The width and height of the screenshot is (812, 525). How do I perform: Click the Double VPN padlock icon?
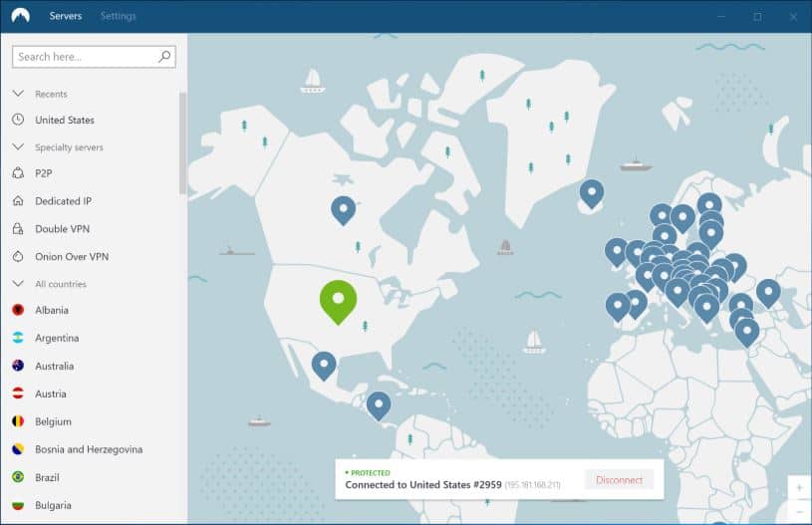(x=18, y=228)
